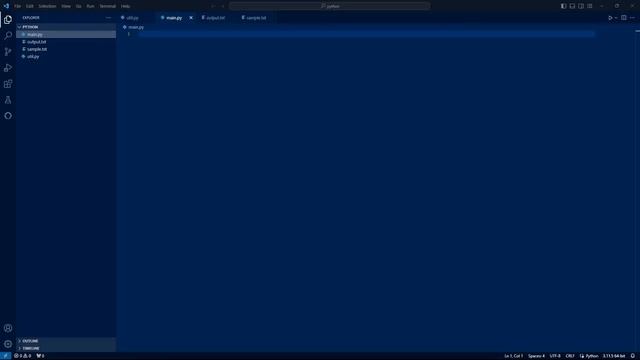
Task: Toggle the secondary side bar layout icon
Action: click(x=581, y=6)
